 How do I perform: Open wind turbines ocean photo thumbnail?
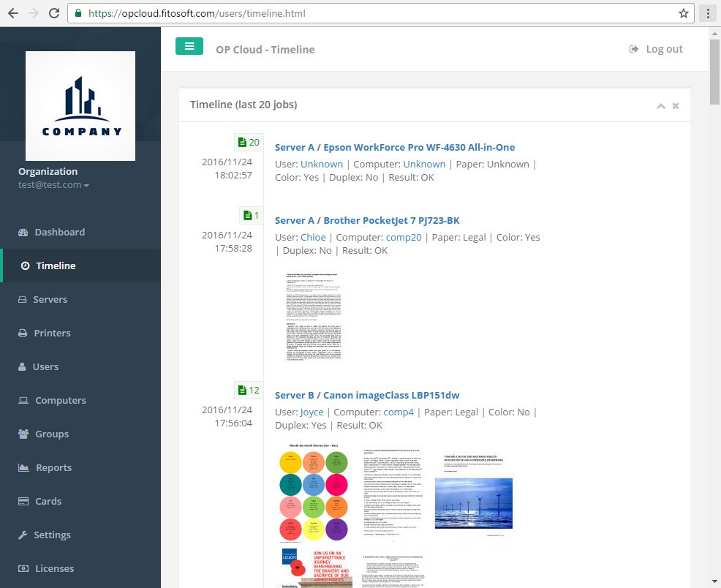coord(474,496)
